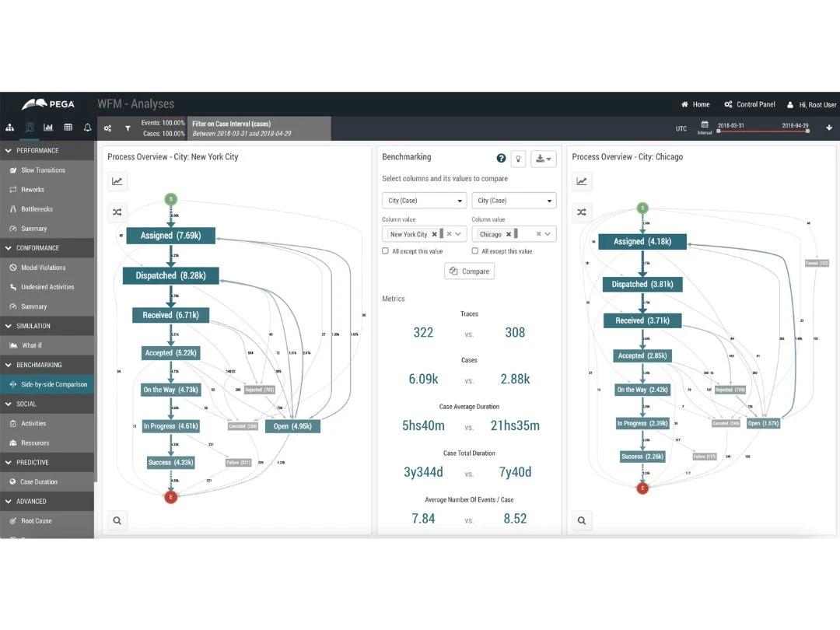Open the Hi, Root User menu

[x=811, y=104]
